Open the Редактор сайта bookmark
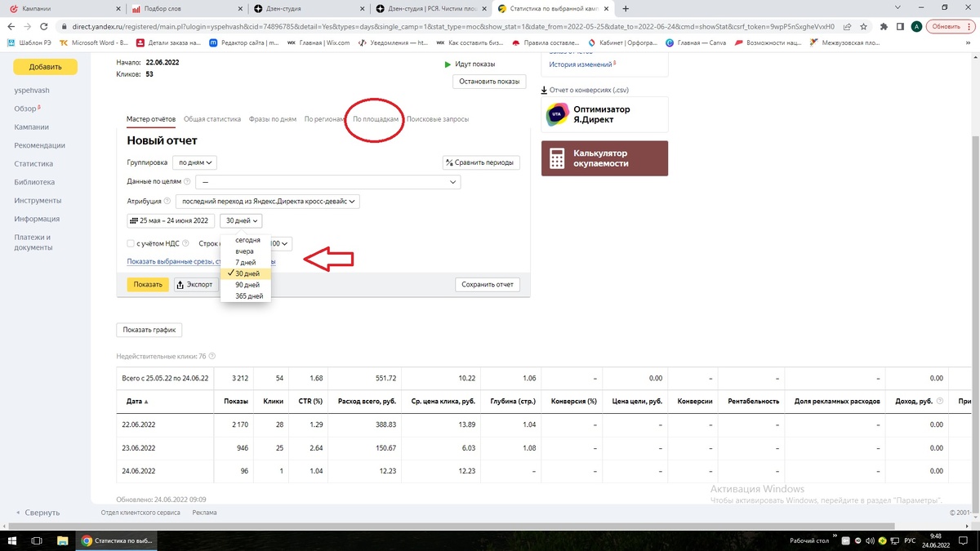This screenshot has height=551, width=980. coord(244,42)
